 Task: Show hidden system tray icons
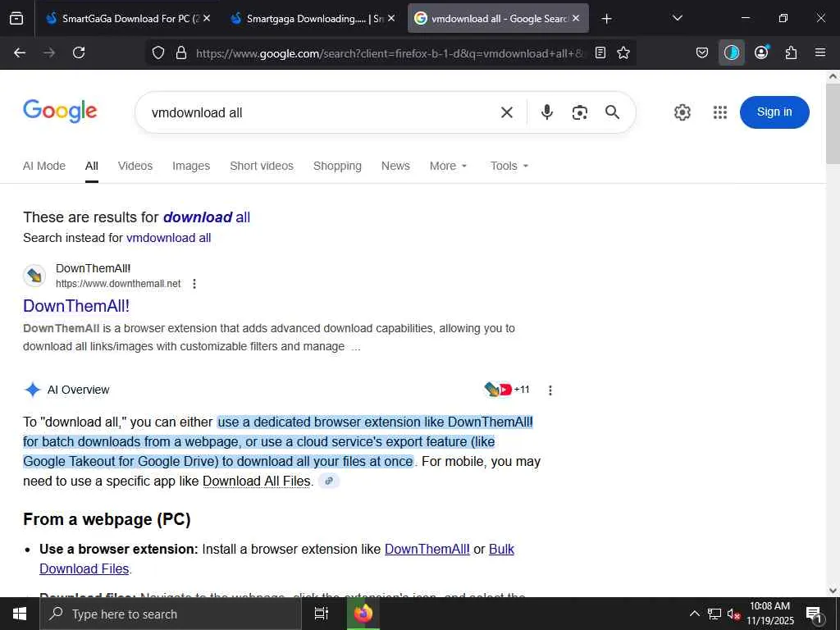pos(694,614)
